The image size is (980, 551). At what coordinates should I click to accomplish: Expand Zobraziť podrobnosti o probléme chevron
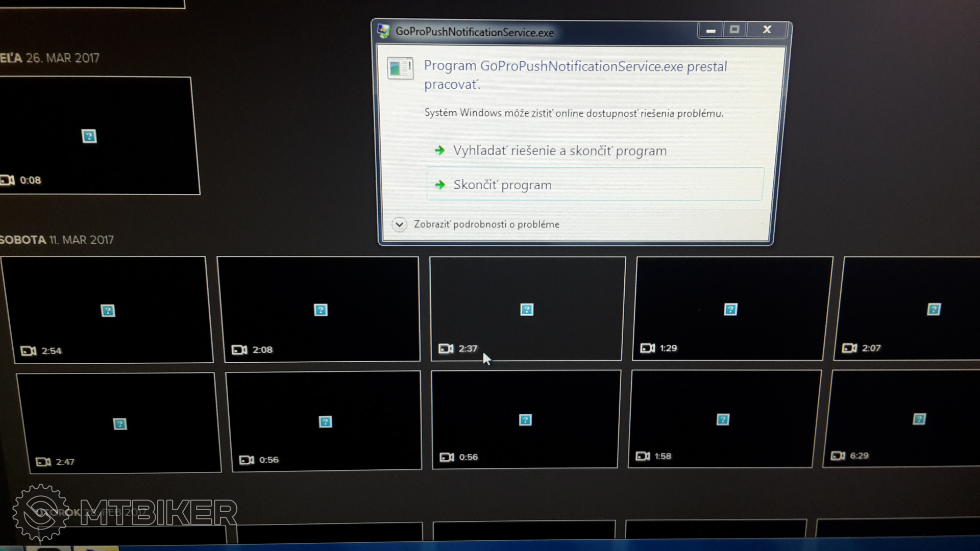click(399, 224)
